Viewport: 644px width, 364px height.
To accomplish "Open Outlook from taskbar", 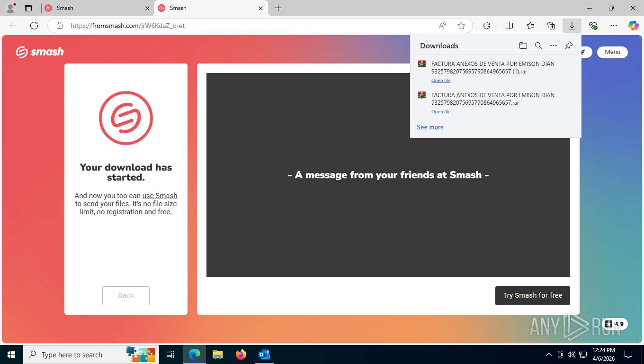I will 264,355.
